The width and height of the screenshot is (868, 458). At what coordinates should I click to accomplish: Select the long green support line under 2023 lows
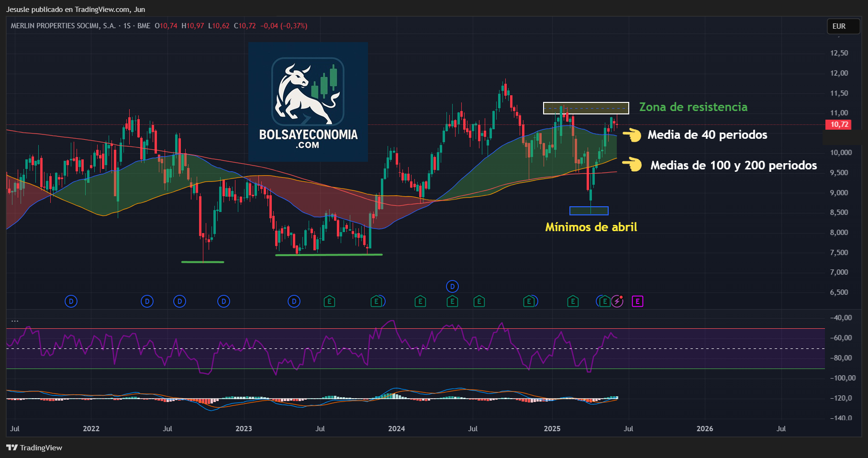click(x=329, y=255)
